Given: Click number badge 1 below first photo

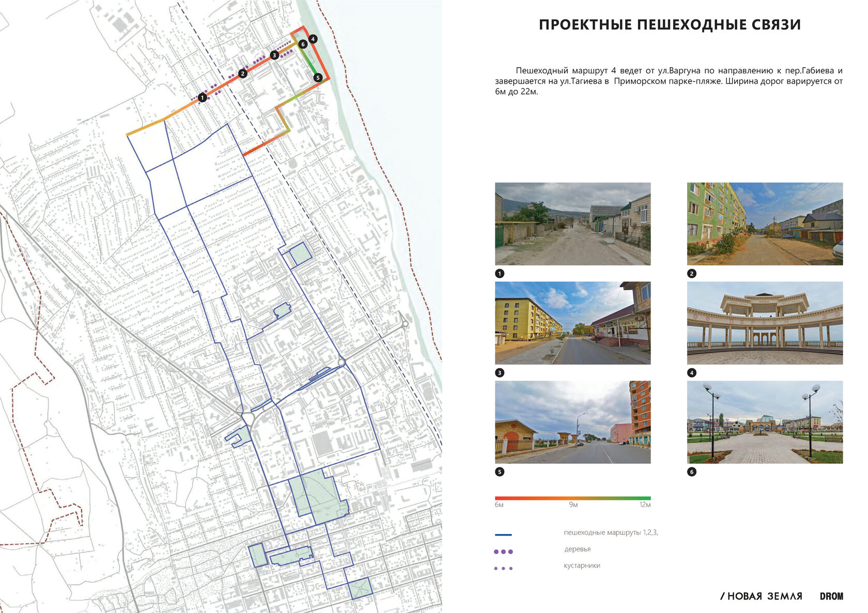Looking at the screenshot, I should pos(500,274).
